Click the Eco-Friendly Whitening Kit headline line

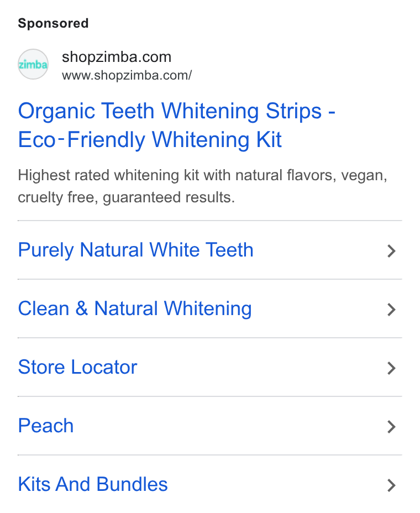coord(150,140)
